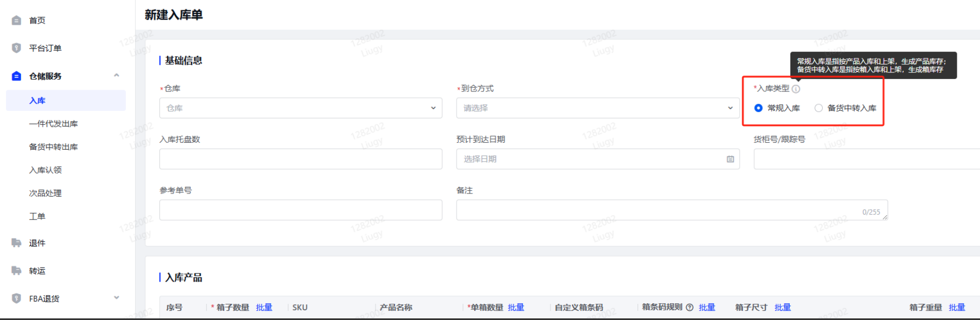Open 一件代发出库 in the sidebar
Viewport: 980px width, 320px height.
53,124
